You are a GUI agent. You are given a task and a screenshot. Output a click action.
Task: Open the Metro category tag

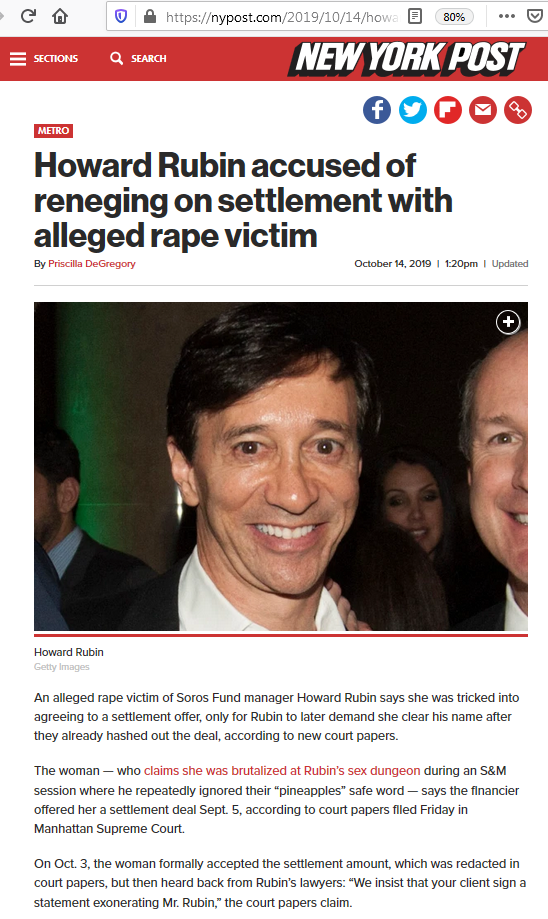coord(53,131)
